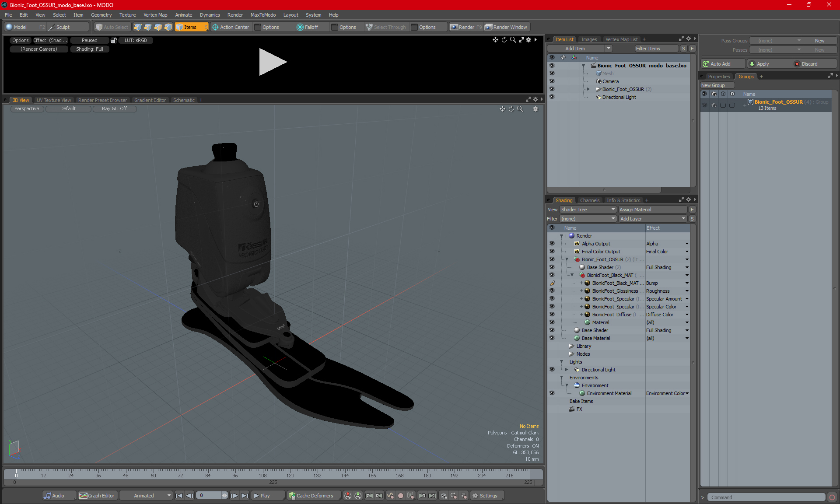Click the Ray GL: Off button
The width and height of the screenshot is (840, 504).
click(x=115, y=109)
